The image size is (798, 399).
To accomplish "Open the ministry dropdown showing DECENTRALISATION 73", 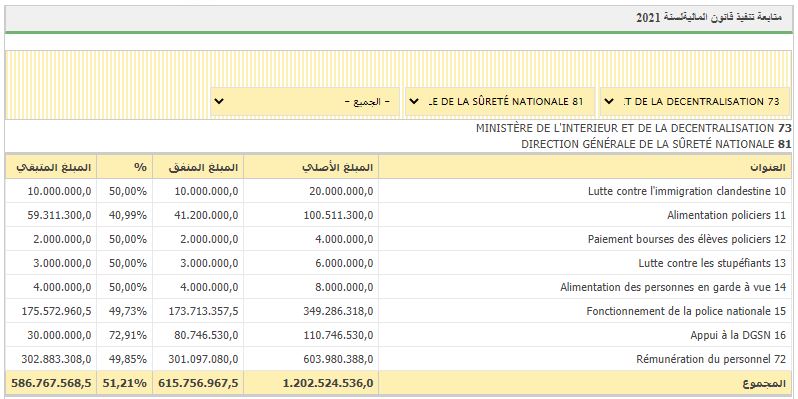I will point(695,101).
